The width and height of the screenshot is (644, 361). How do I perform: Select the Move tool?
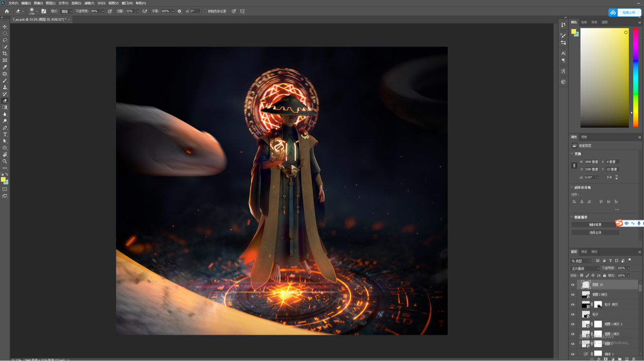pos(5,27)
